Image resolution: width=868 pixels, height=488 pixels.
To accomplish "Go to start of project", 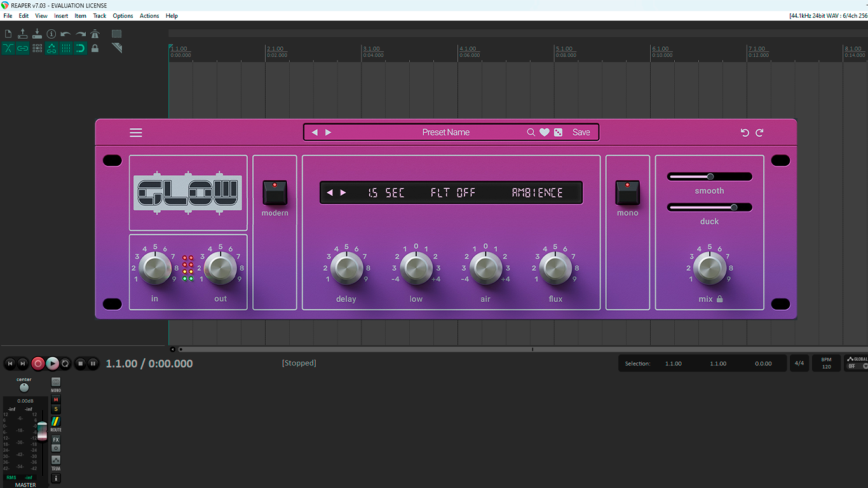I will click(10, 363).
